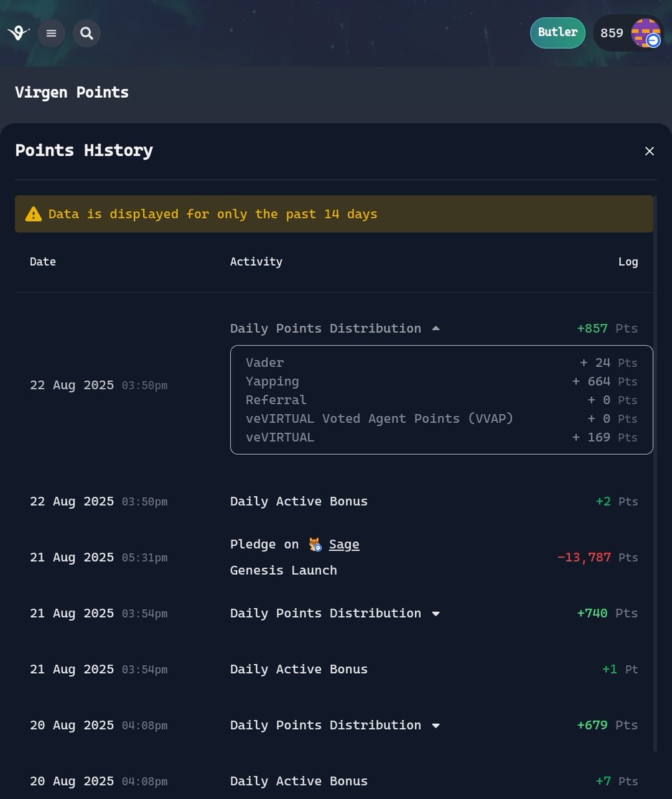Open the Sage agent link
This screenshot has width=672, height=799.
(x=344, y=545)
